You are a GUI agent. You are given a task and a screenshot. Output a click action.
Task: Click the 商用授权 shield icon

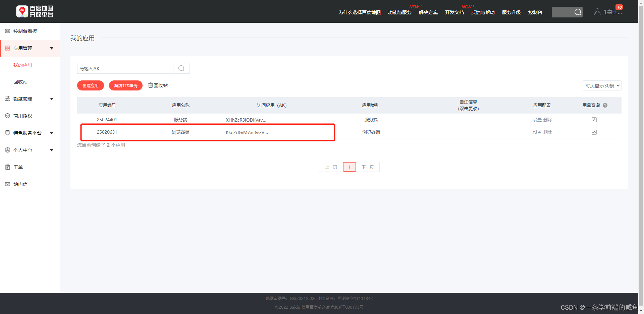coord(7,116)
